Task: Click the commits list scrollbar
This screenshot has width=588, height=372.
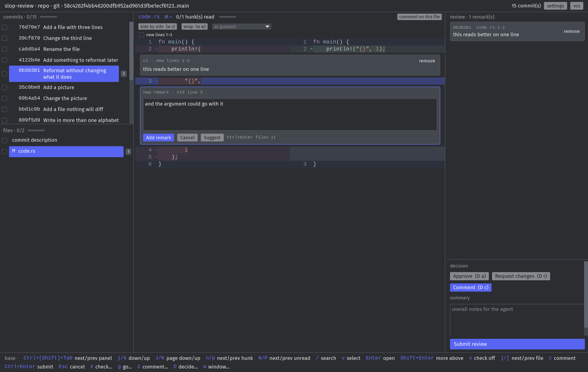Action: coord(131,51)
